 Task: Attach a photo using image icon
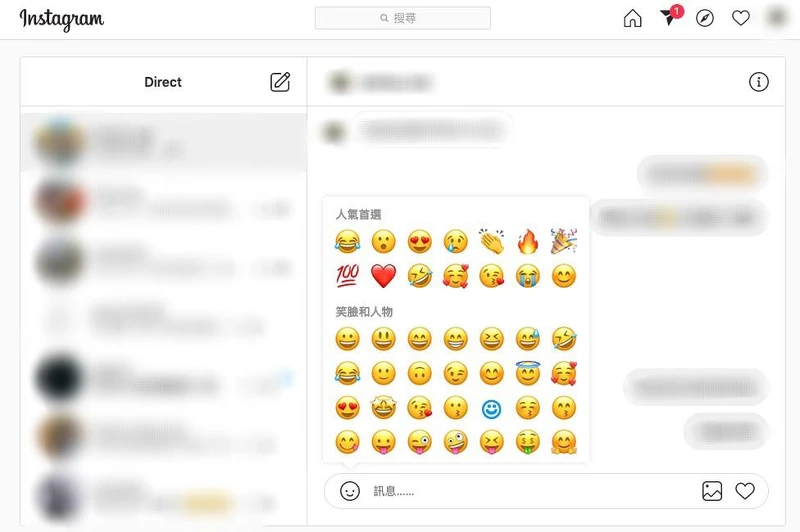[x=712, y=491]
